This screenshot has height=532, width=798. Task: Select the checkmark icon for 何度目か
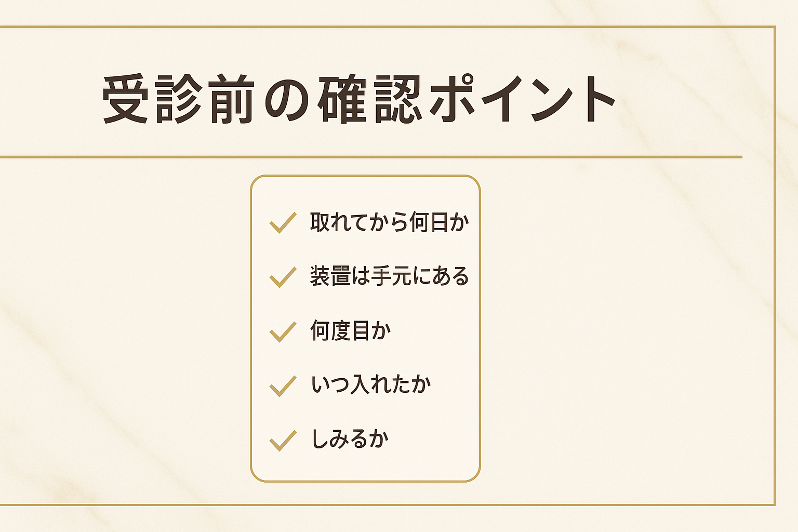click(283, 331)
